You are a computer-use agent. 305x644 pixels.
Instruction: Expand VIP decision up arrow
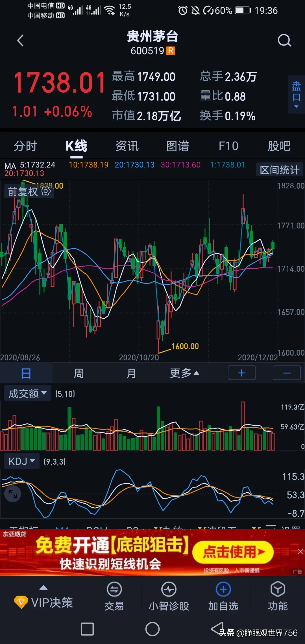pos(43,588)
